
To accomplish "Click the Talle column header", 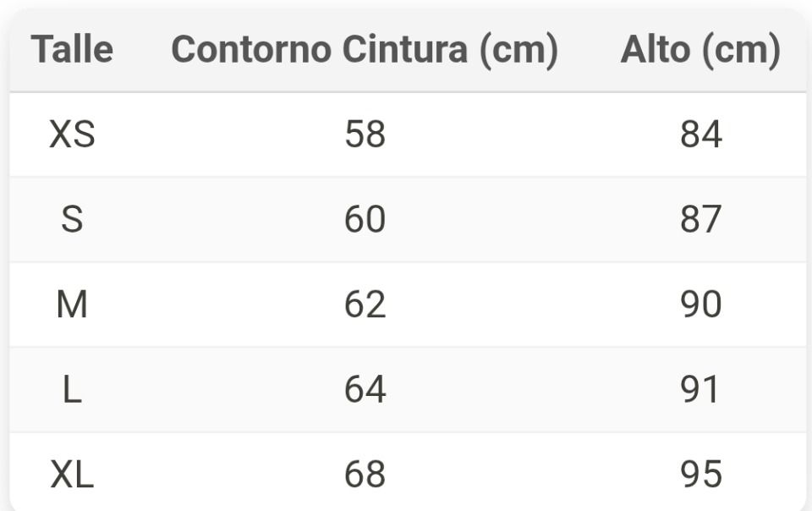I will (72, 50).
